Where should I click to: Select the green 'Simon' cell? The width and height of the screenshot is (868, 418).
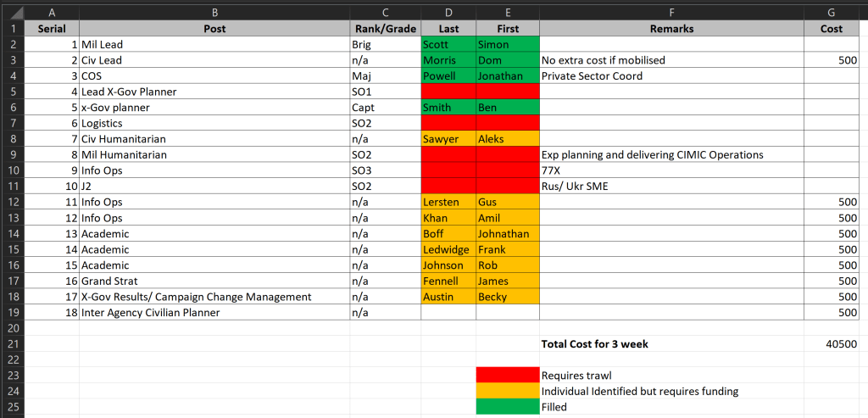pyautogui.click(x=508, y=44)
